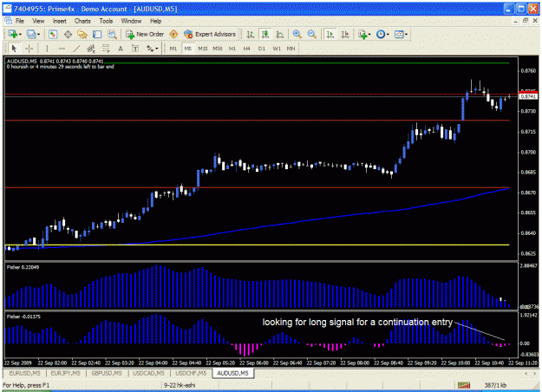
Task: Toggle the Data Window crosshair-target icon
Action: tap(68, 34)
